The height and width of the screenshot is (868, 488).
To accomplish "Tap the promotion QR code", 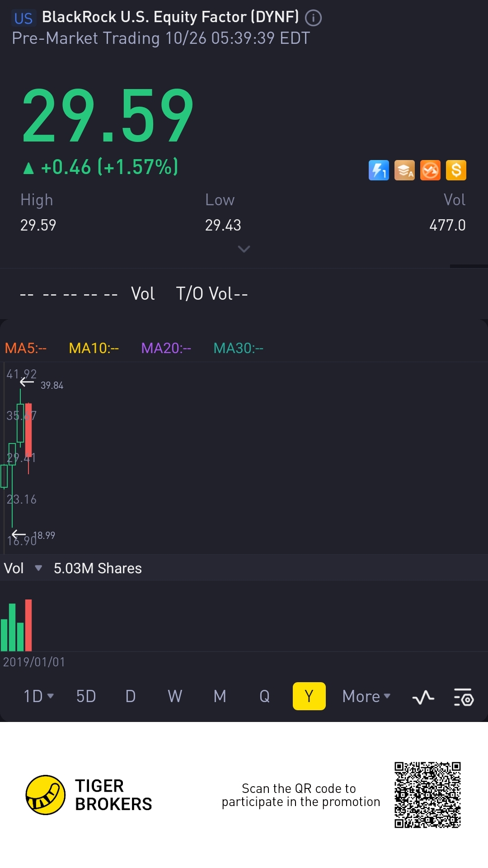I will point(427,795).
